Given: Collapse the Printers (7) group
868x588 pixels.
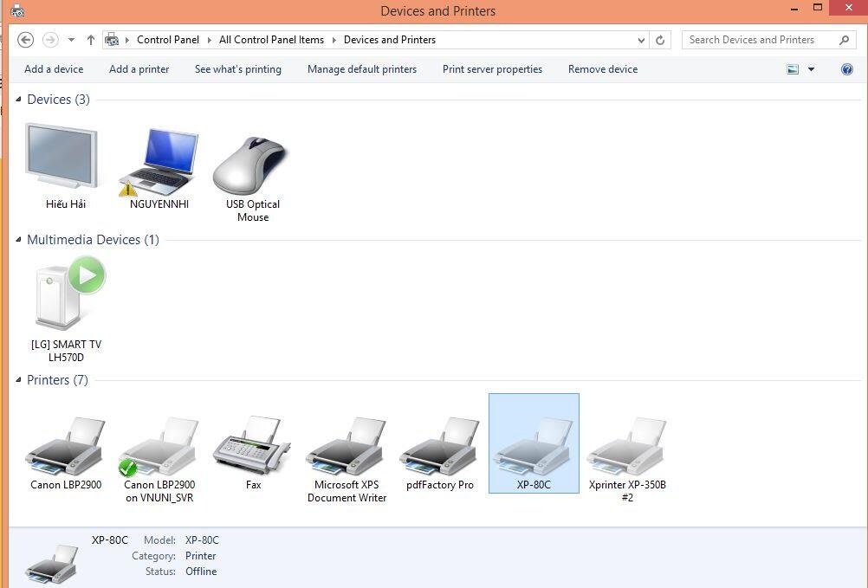Looking at the screenshot, I should coord(18,379).
